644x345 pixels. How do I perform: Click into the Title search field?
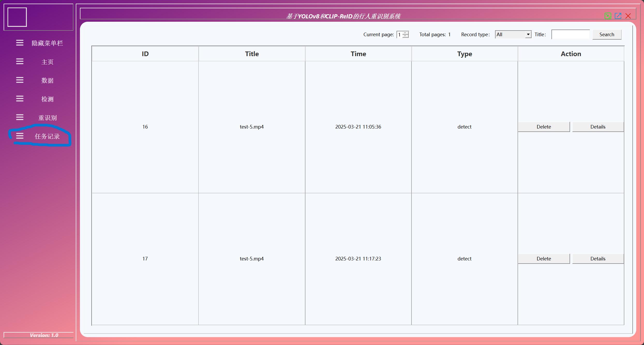pos(570,34)
